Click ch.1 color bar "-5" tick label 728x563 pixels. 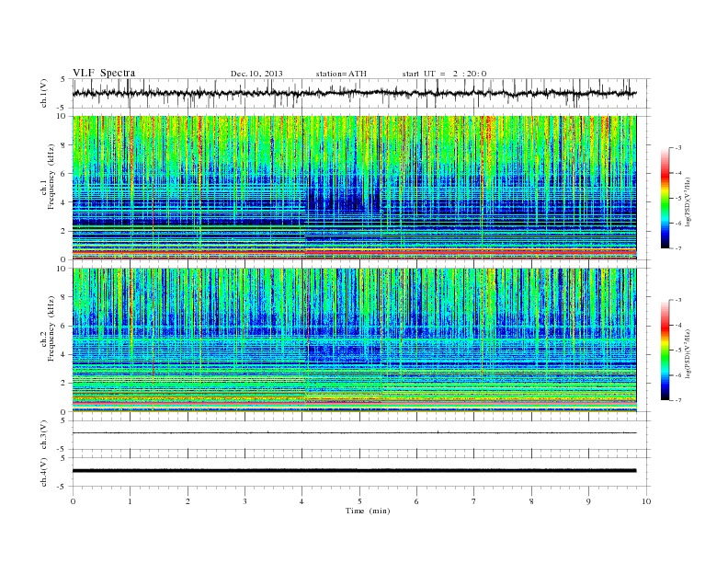click(677, 198)
